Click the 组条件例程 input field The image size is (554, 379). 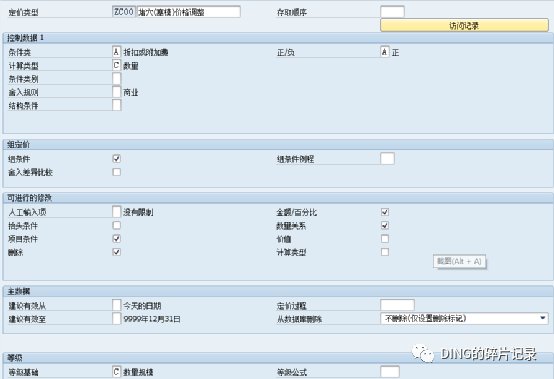(387, 159)
